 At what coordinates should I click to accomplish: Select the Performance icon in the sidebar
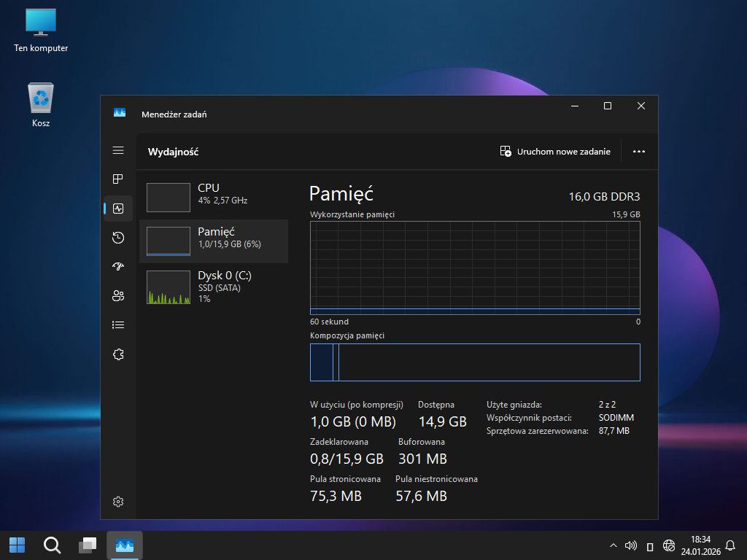click(x=118, y=209)
